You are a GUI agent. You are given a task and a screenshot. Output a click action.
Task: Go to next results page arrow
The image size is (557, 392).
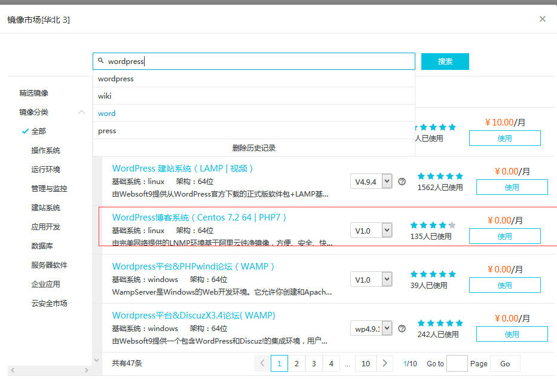(385, 363)
